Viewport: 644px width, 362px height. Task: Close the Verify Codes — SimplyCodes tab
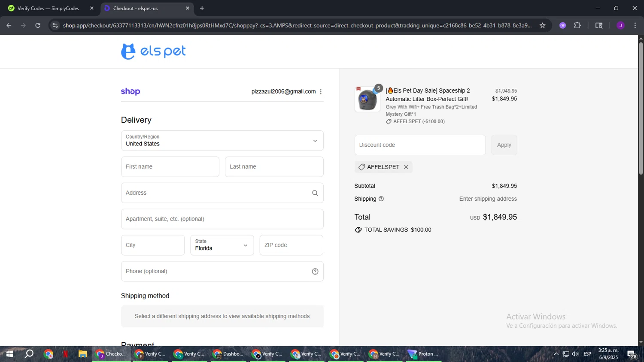[x=91, y=8]
